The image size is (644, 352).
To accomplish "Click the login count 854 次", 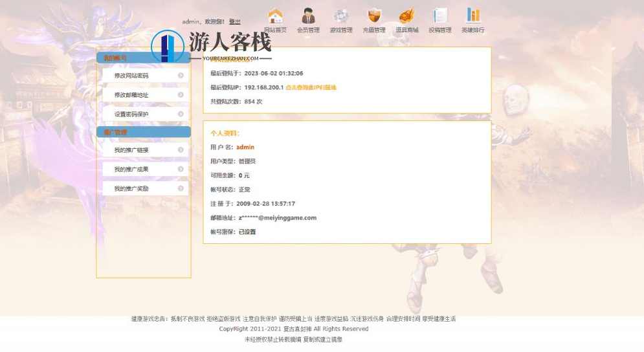I will [x=253, y=102].
